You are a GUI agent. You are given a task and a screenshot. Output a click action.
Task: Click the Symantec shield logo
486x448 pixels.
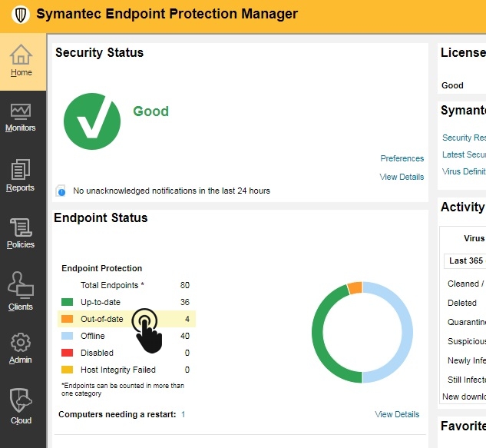point(21,15)
